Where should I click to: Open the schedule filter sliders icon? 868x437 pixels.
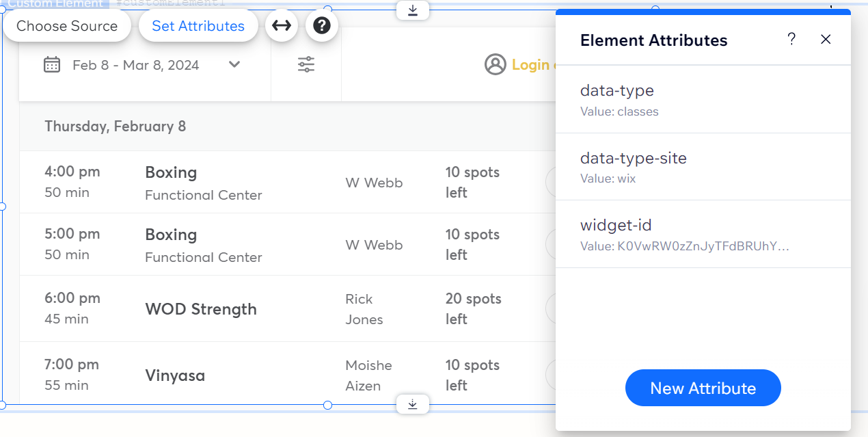[306, 64]
